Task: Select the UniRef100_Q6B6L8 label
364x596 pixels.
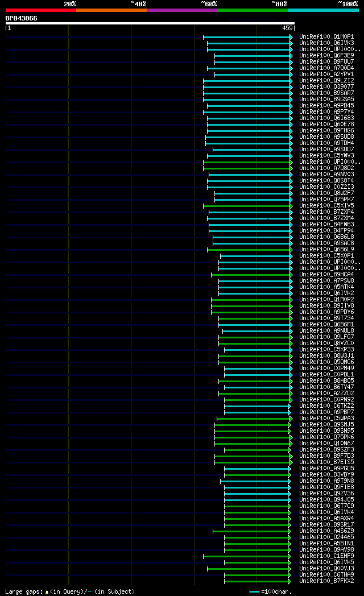Action: coord(326,237)
